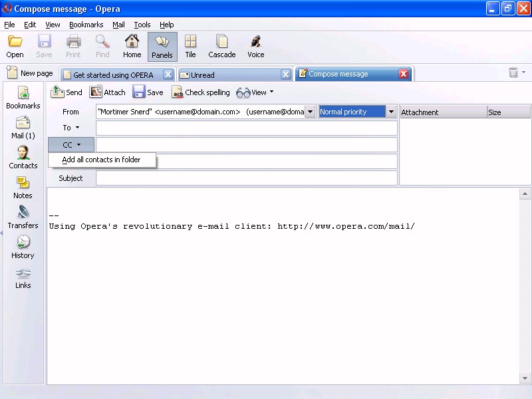Switch to the Unread tab

coord(203,75)
